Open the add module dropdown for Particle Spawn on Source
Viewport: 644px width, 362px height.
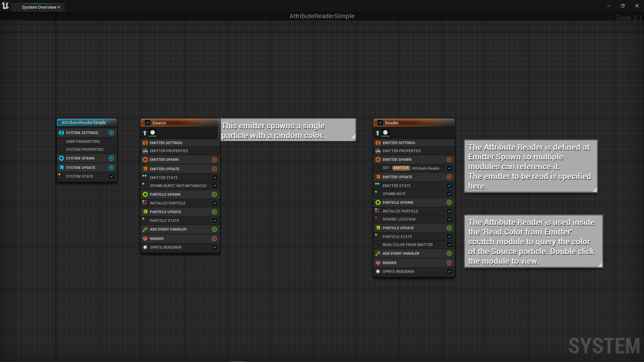coord(214,194)
